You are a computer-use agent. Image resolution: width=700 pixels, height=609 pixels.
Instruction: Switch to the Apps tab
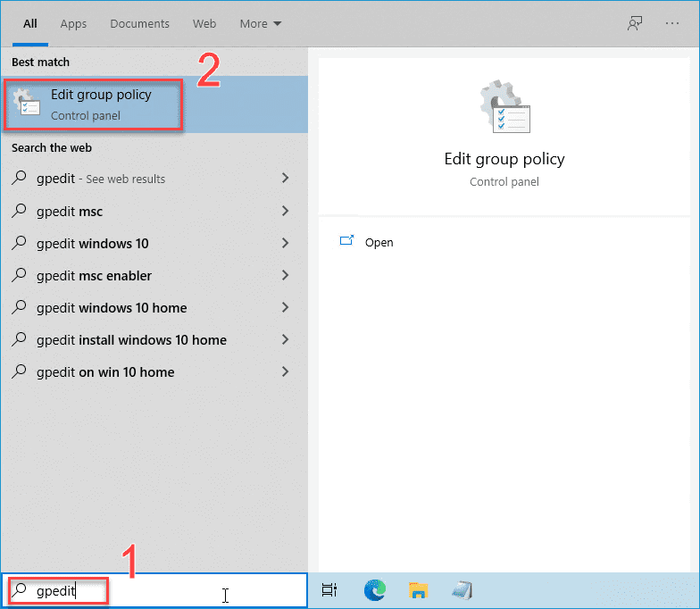(x=73, y=23)
